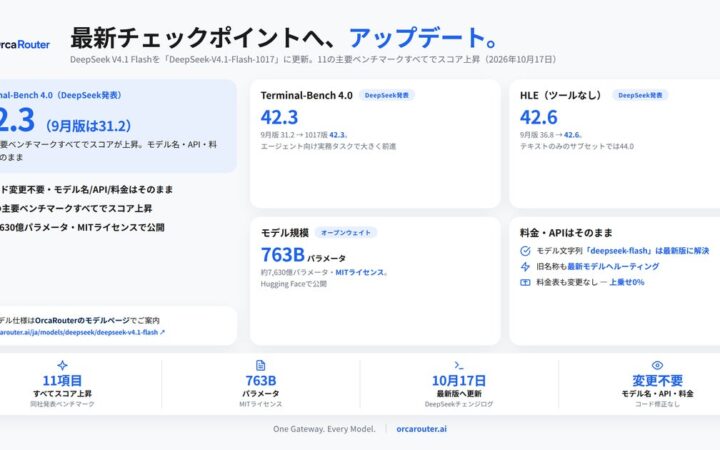Click 同社発表ベンチマーク caption in the bottom bar
Image resolution: width=720 pixels, height=450 pixels.
(x=62, y=404)
